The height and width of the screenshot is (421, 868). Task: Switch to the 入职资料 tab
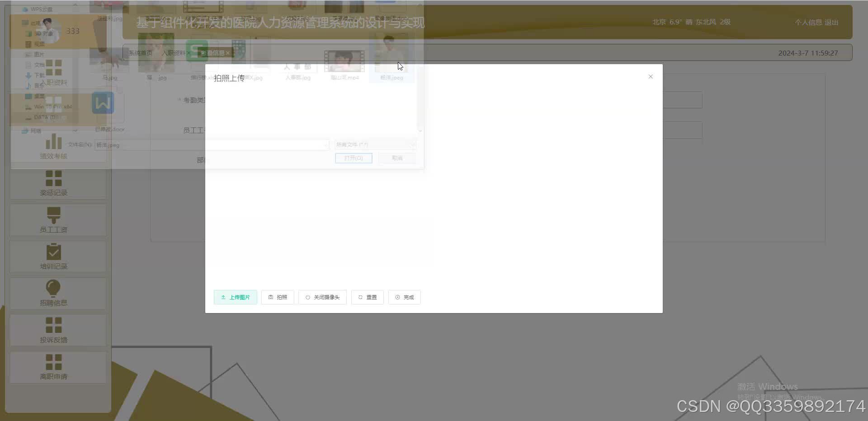(174, 53)
